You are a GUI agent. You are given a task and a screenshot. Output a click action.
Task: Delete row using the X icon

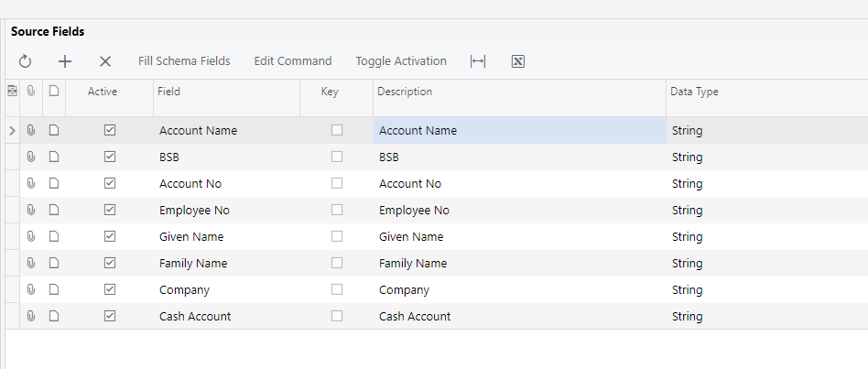click(105, 61)
